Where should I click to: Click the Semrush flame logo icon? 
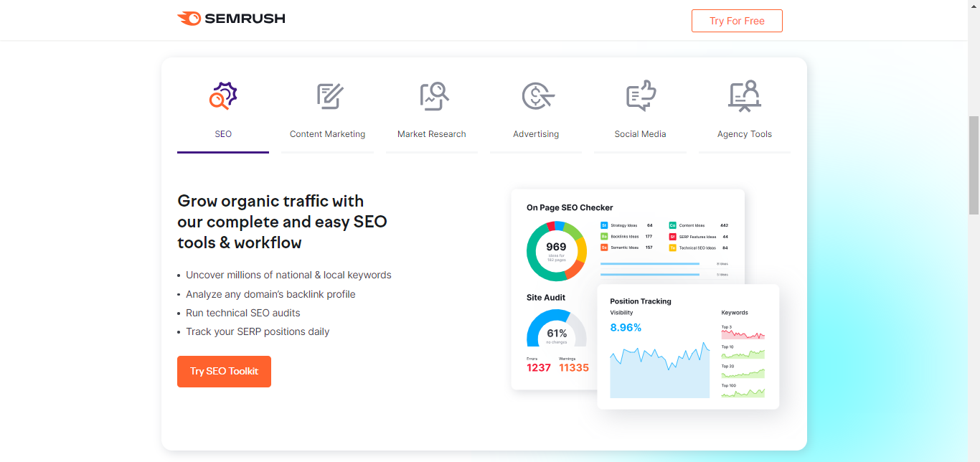(189, 19)
